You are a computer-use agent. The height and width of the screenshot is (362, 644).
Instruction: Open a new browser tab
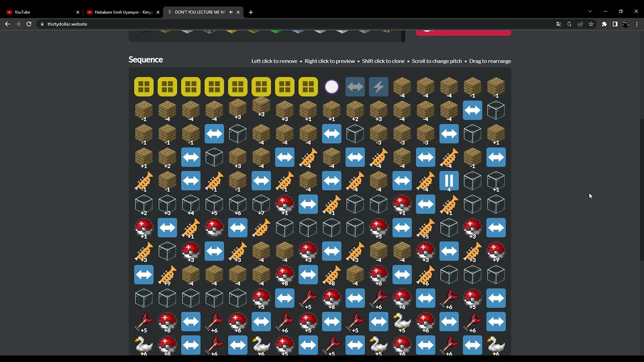coord(251,12)
